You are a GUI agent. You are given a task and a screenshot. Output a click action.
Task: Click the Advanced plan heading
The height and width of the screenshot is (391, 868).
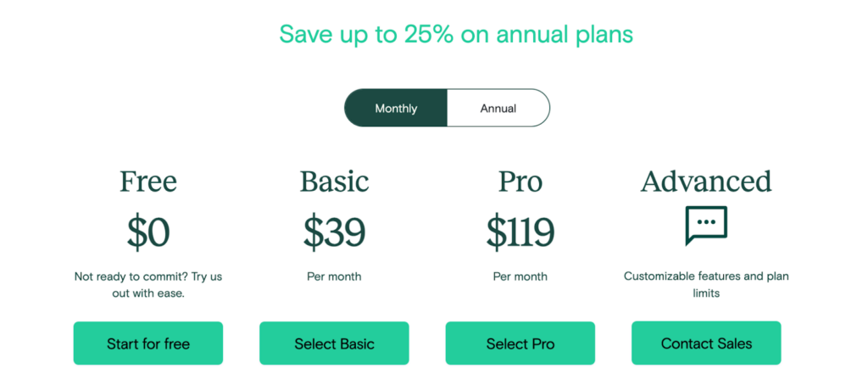click(706, 182)
